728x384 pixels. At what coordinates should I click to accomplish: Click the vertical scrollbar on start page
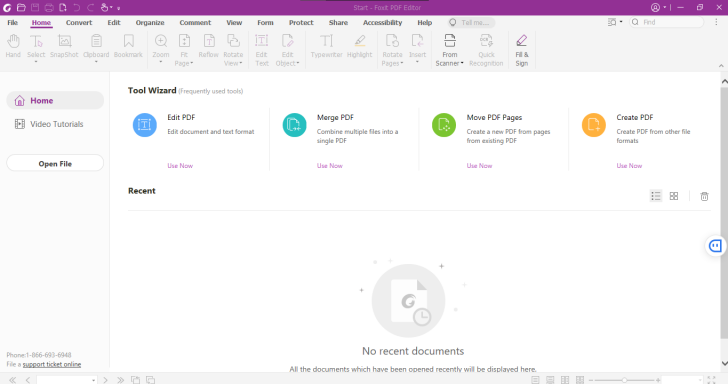(724, 213)
